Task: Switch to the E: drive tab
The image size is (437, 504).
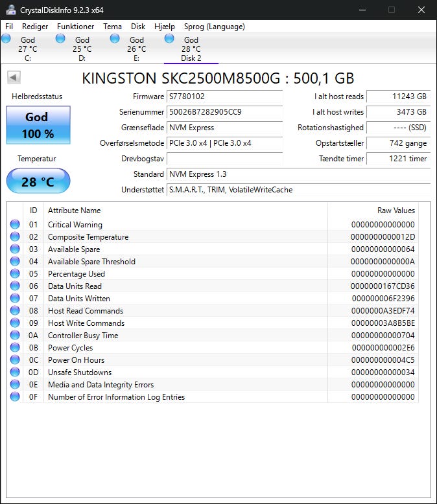Action: click(x=136, y=49)
